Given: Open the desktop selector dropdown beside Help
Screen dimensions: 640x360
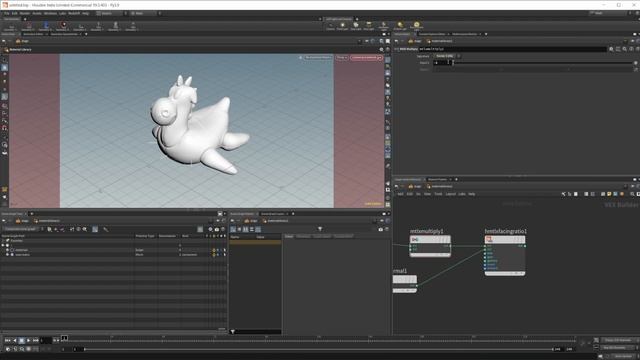Looking at the screenshot, I should point(111,13).
